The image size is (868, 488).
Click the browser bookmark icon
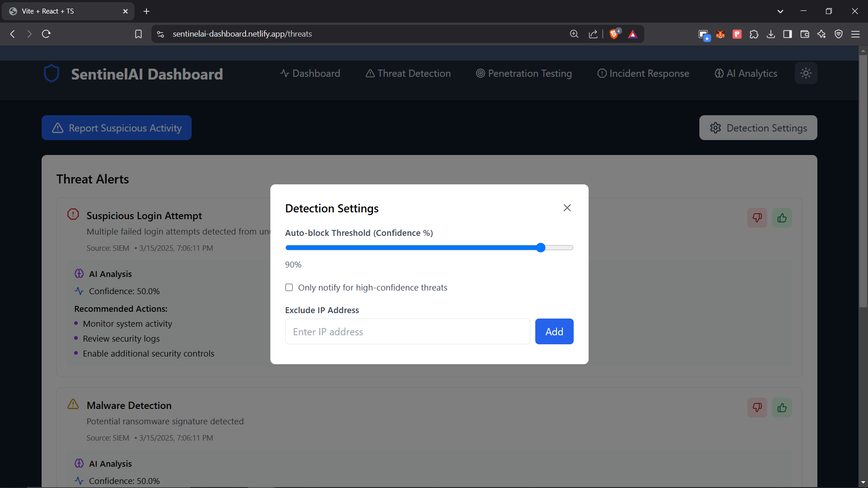(138, 34)
